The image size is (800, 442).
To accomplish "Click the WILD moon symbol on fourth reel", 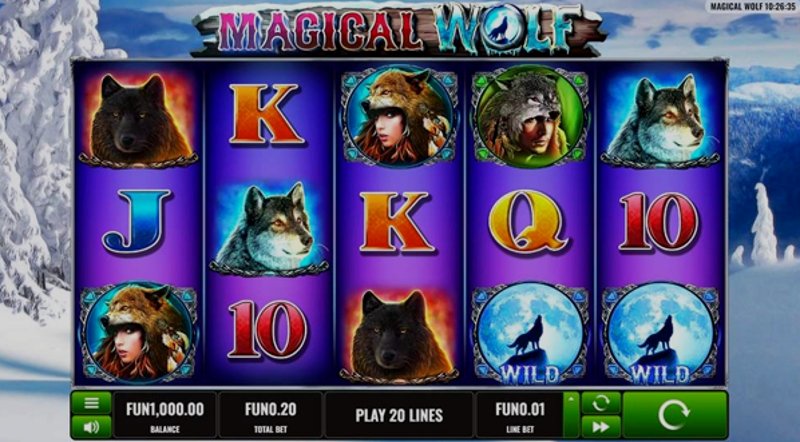I will tap(530, 334).
